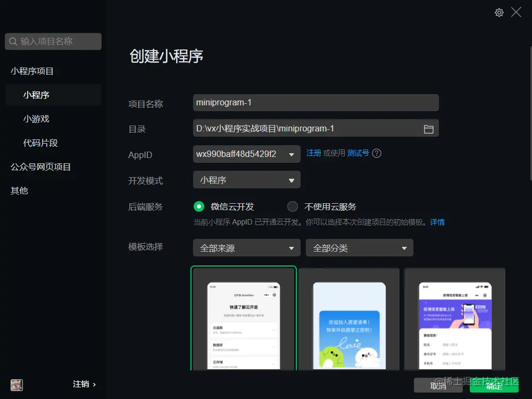Open AppID help question icon

coord(377,153)
